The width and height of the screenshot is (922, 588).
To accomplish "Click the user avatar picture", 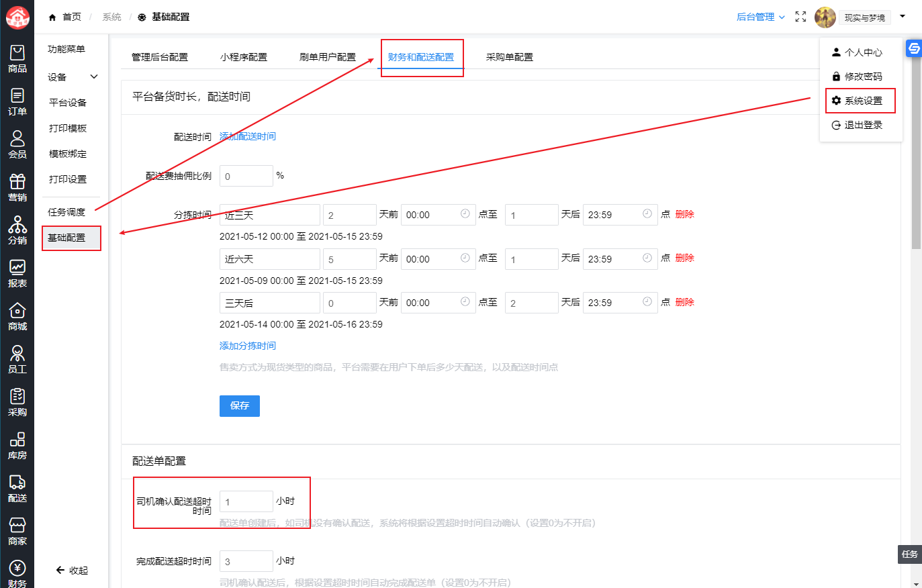I will pos(825,17).
